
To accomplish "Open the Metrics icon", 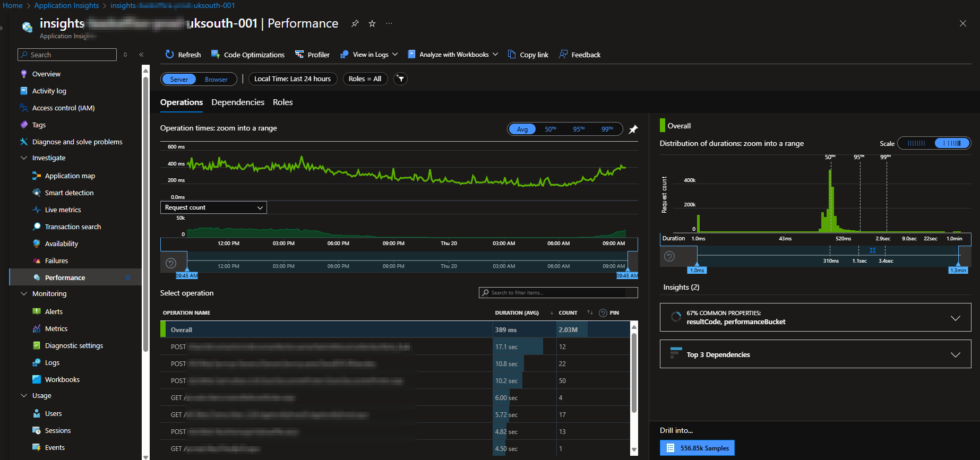I will pos(36,328).
